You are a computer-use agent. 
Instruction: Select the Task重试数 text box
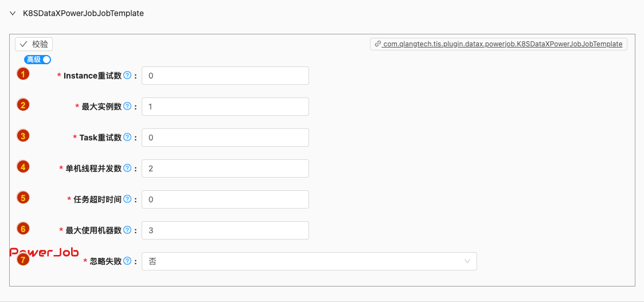225,138
